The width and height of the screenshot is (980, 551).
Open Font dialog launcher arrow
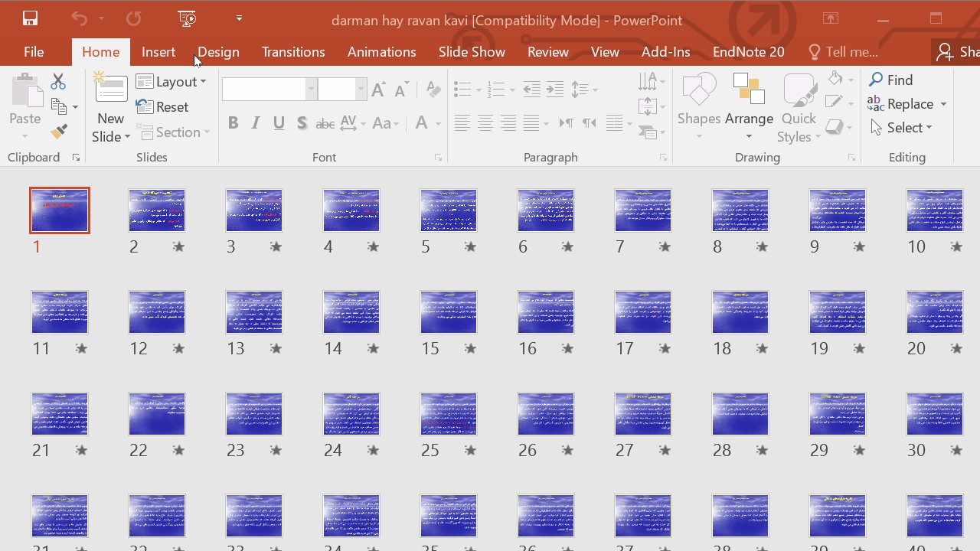tap(438, 158)
